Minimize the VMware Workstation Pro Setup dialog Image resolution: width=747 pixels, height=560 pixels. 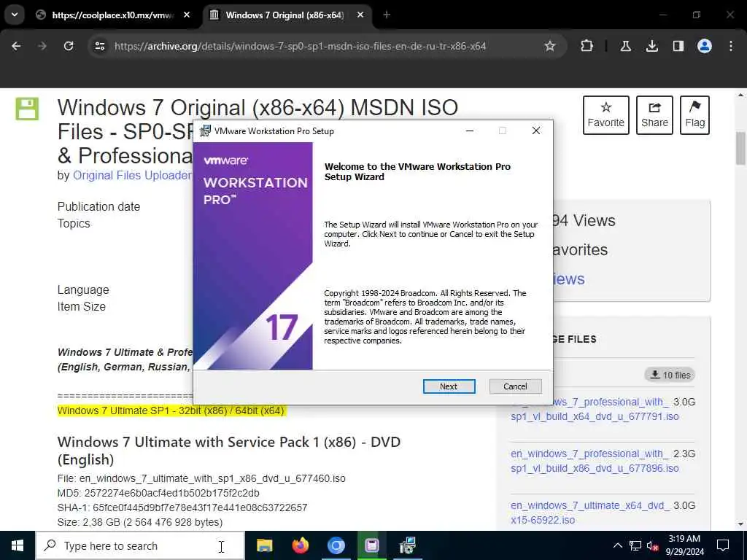(469, 131)
